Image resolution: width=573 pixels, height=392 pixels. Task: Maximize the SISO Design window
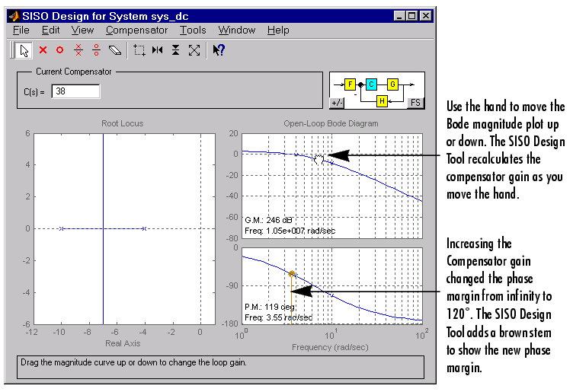click(x=411, y=16)
